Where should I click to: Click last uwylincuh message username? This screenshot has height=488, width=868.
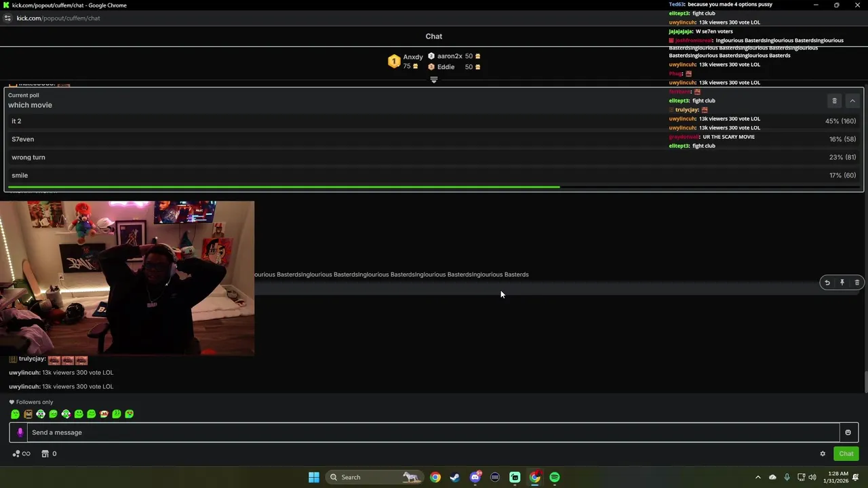[x=24, y=386]
